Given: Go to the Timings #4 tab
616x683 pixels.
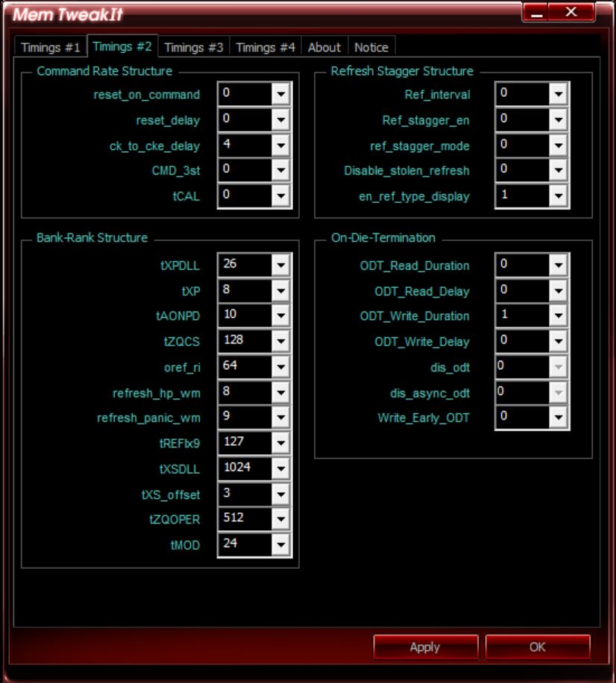Looking at the screenshot, I should (x=265, y=47).
